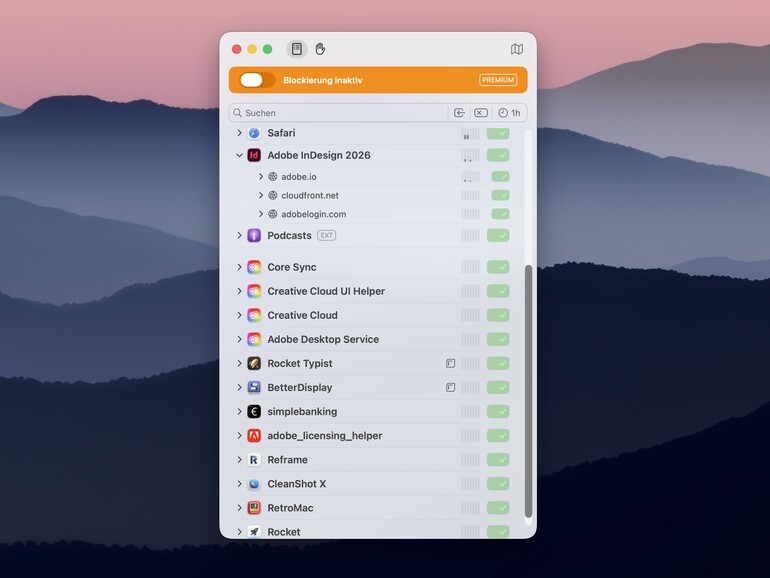Click the globe icon beside cloudfront.net

[x=273, y=195]
